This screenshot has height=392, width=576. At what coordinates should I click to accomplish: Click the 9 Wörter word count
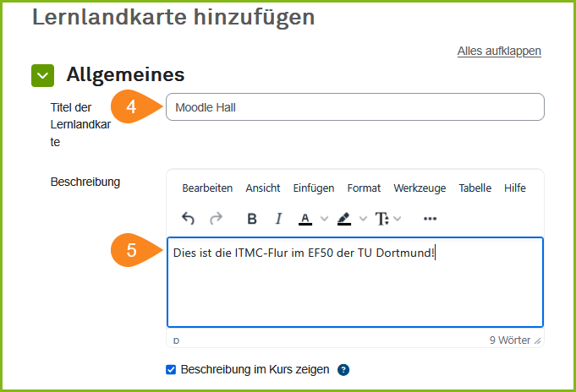[x=509, y=340]
